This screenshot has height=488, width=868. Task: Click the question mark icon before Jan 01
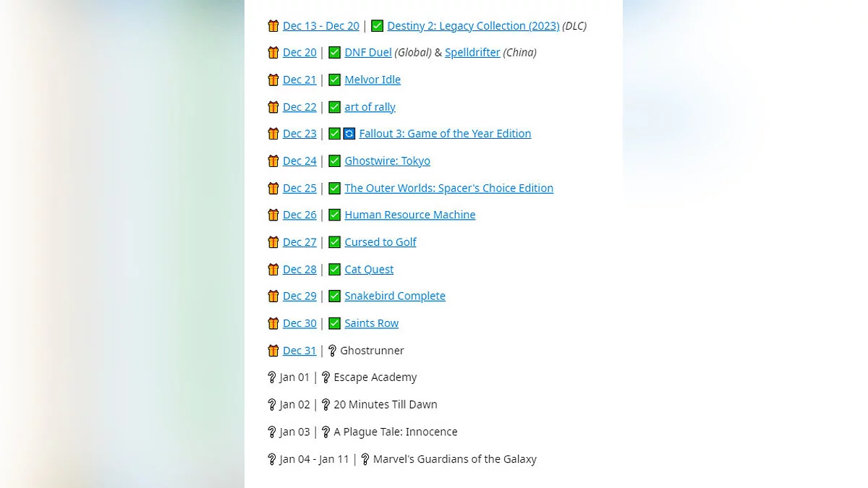[x=272, y=377]
